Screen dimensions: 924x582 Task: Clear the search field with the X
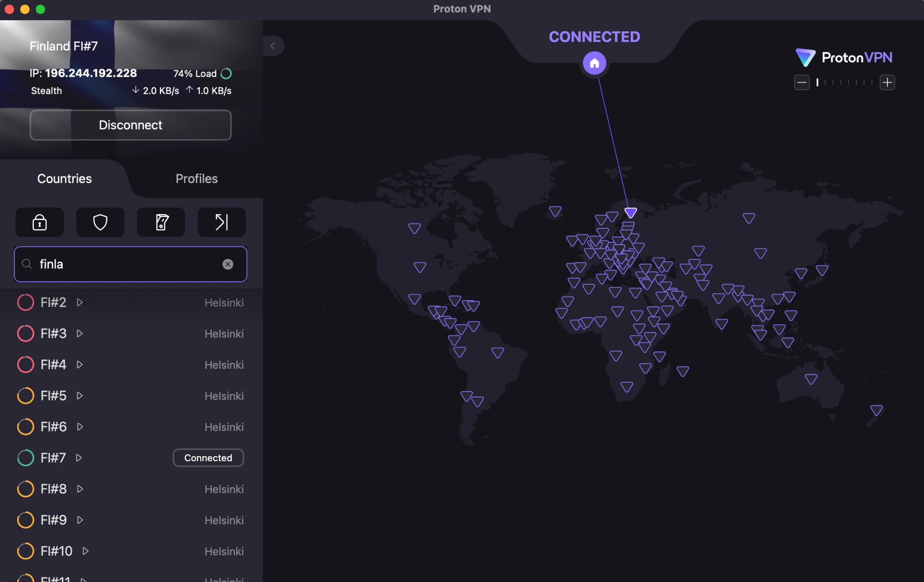228,264
